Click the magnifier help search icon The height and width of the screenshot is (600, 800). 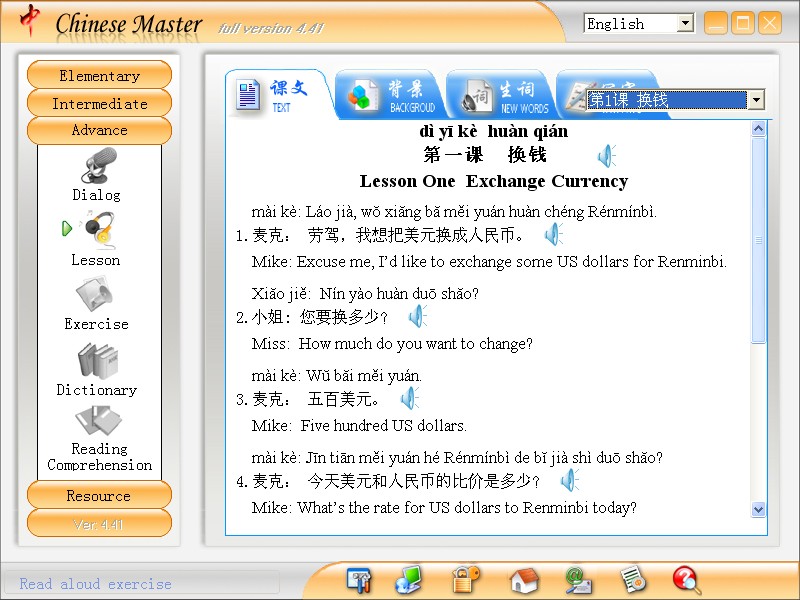(x=686, y=581)
